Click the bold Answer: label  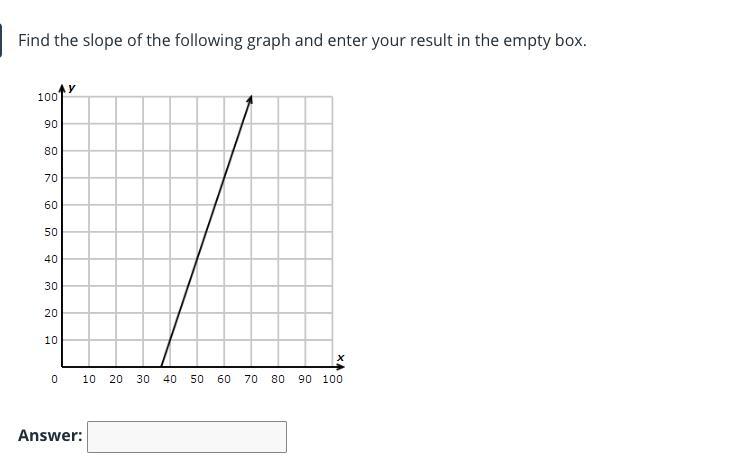pos(50,435)
